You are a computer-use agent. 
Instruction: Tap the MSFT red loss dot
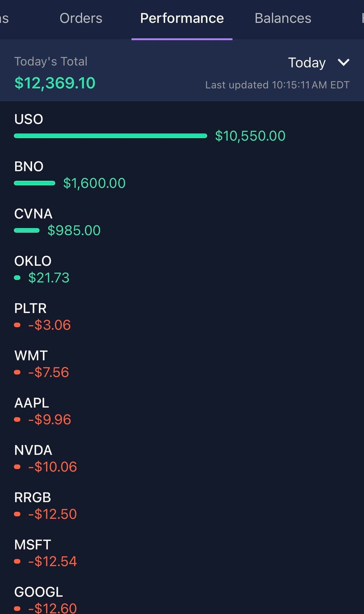pos(17,561)
